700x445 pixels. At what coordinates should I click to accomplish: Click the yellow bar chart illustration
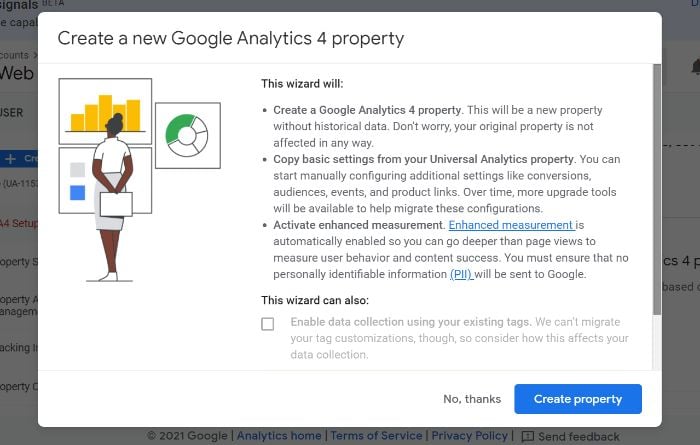point(106,113)
